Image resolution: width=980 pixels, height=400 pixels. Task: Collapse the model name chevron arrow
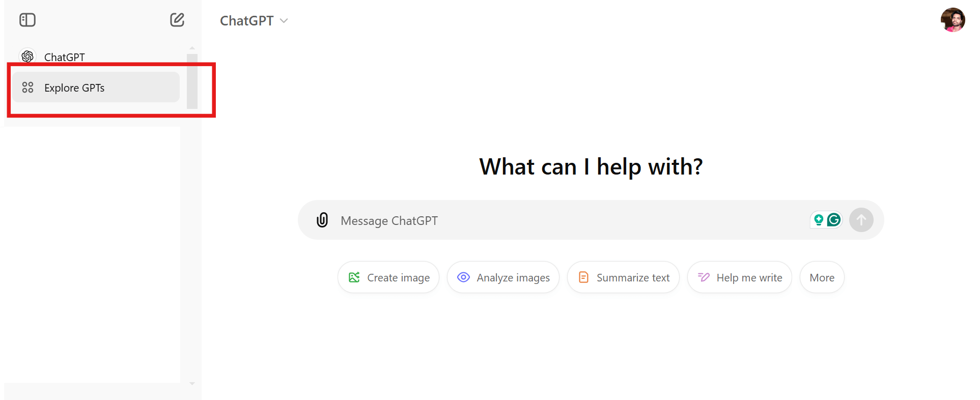point(284,21)
